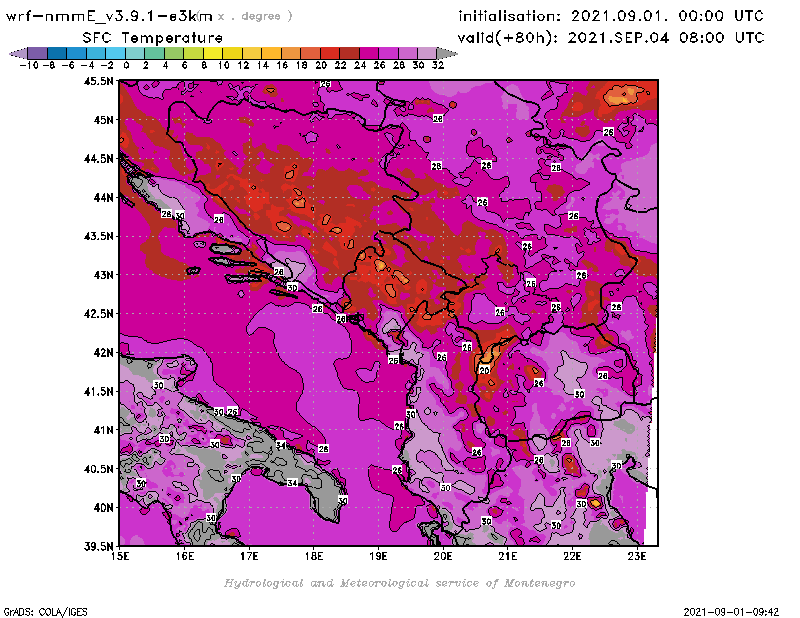The height and width of the screenshot is (618, 800).
Task: Click the gray above-32 arrow end of colour bar
Action: (x=446, y=53)
